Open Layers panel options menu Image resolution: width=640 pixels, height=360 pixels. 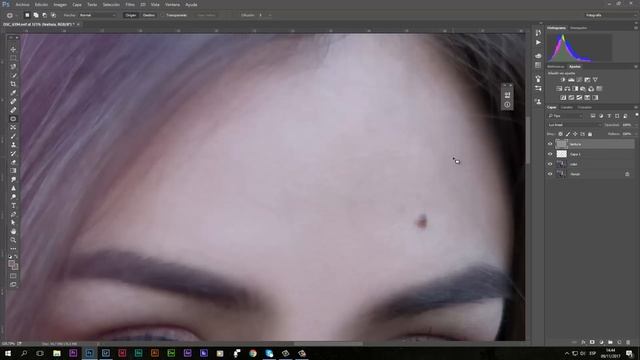[636, 107]
